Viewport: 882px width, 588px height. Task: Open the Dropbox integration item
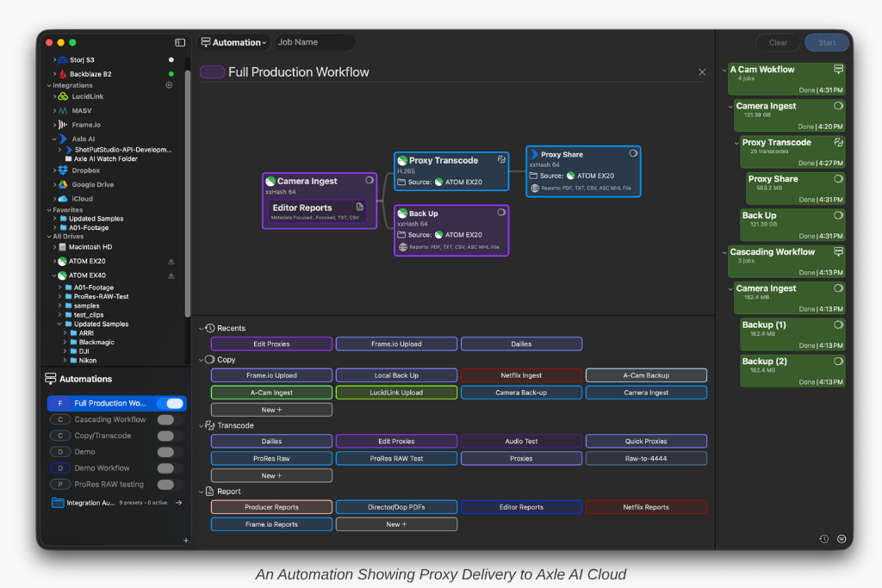point(85,170)
